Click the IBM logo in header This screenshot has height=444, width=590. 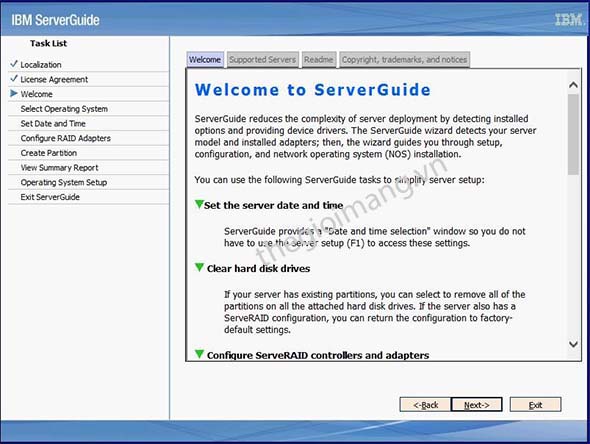(570, 19)
